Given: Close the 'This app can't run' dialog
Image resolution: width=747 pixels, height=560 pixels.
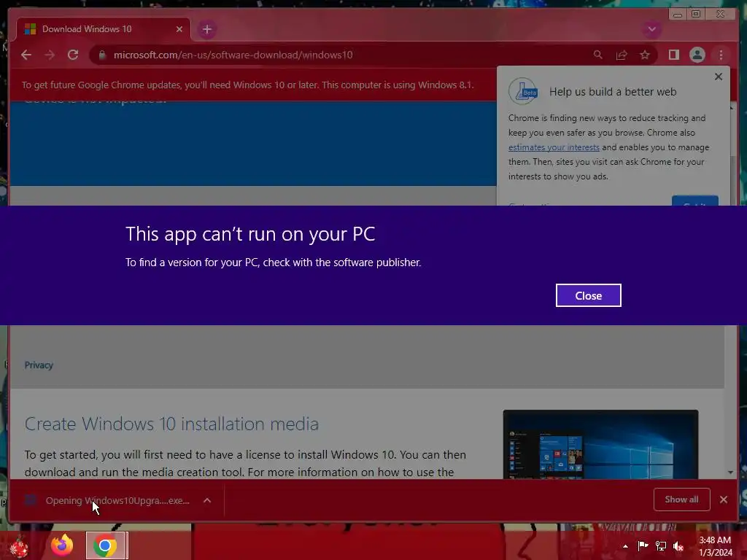Looking at the screenshot, I should (x=589, y=295).
